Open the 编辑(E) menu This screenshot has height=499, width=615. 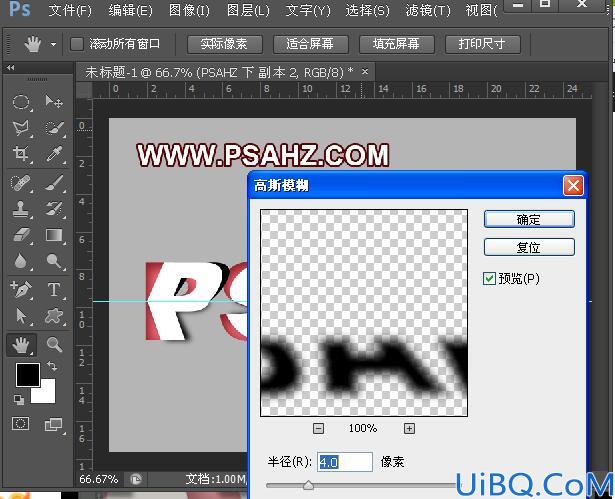(131, 10)
